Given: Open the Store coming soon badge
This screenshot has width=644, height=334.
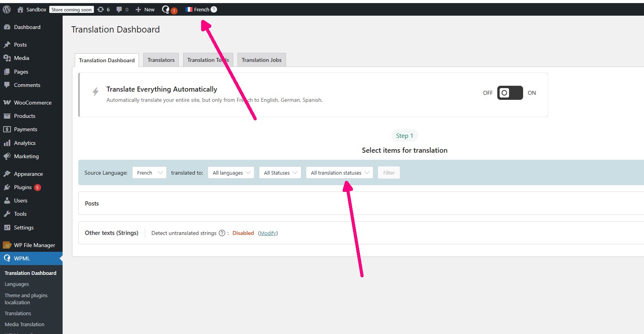Looking at the screenshot, I should pos(72,9).
